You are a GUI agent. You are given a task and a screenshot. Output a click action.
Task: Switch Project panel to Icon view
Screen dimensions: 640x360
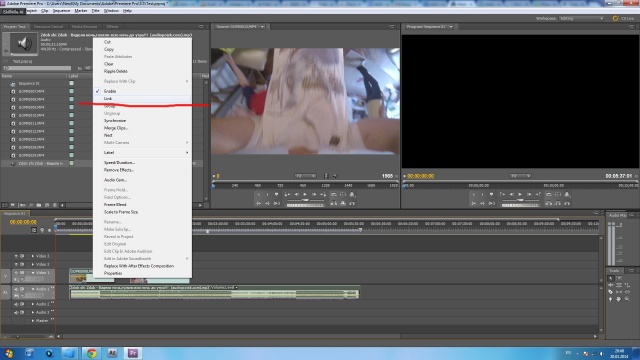(13, 205)
